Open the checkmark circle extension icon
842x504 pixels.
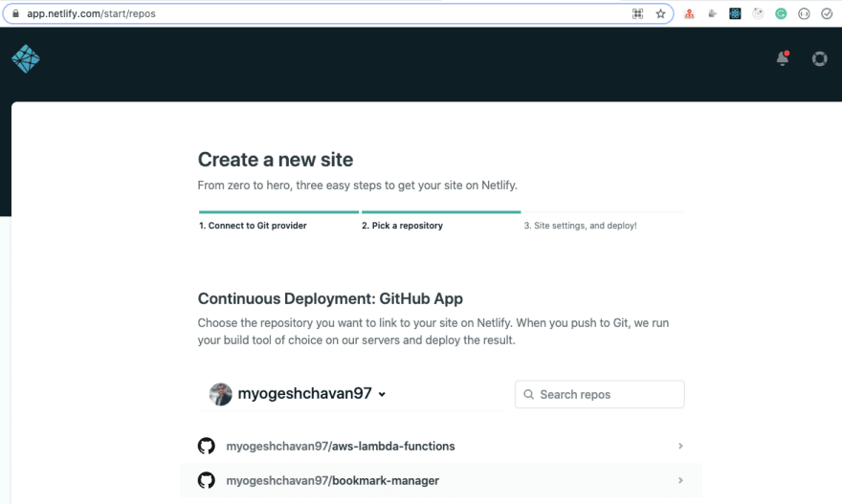click(827, 14)
